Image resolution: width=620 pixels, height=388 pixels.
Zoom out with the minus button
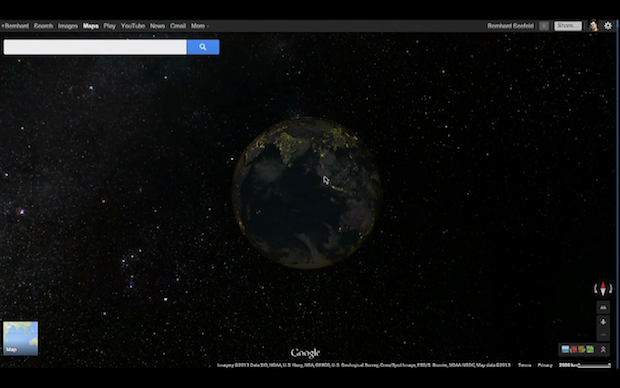tap(603, 335)
